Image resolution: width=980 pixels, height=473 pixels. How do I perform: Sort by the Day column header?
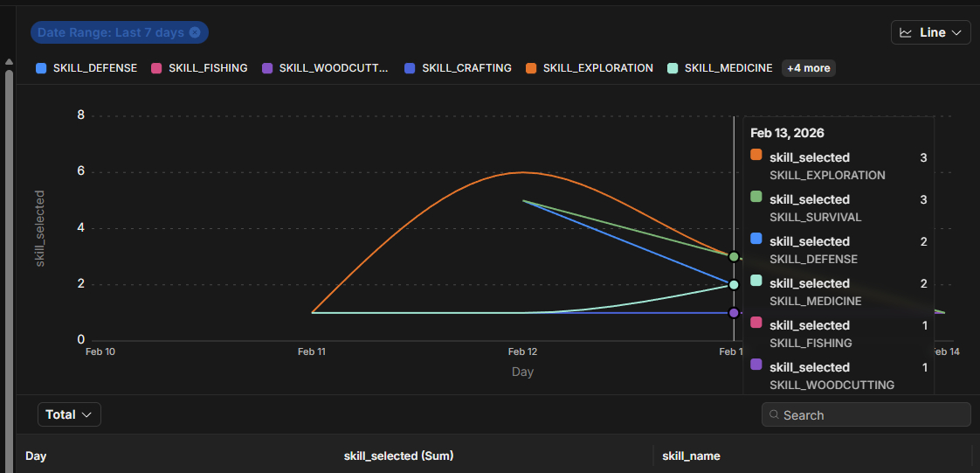pos(36,456)
